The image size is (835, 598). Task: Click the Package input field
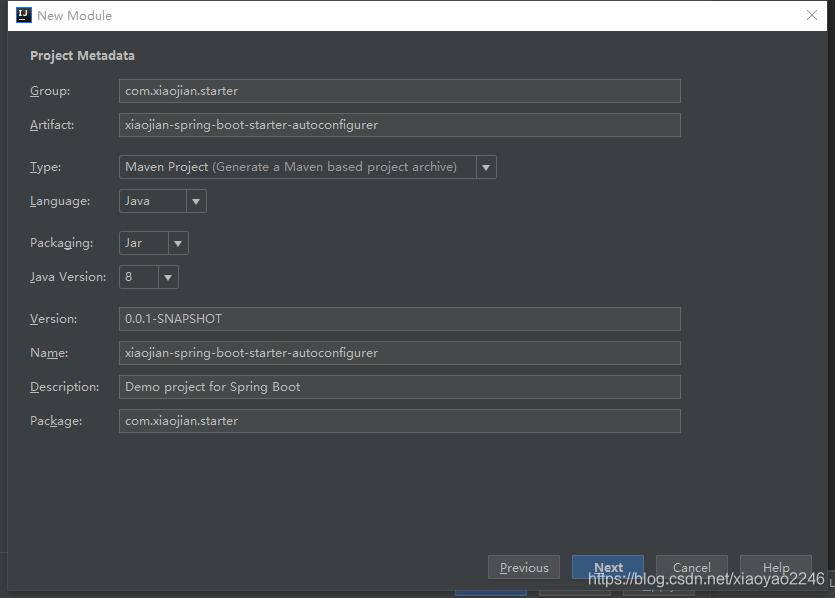399,421
